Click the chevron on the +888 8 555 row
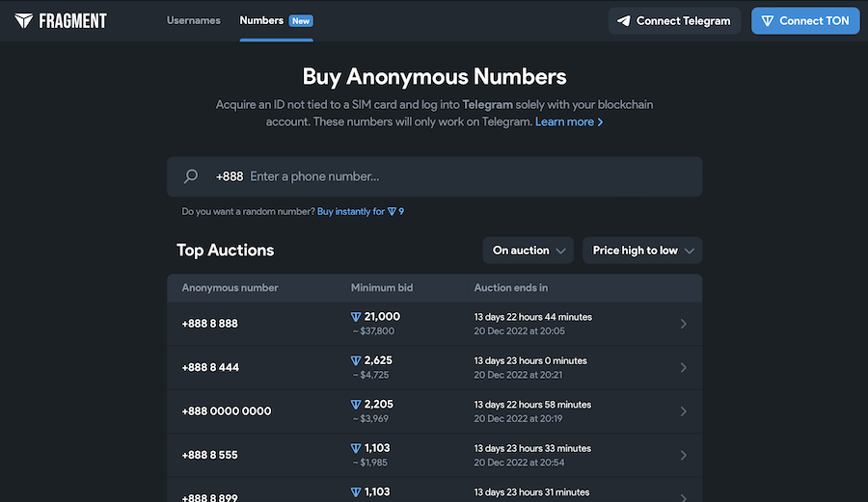This screenshot has width=868, height=502. 684,455
